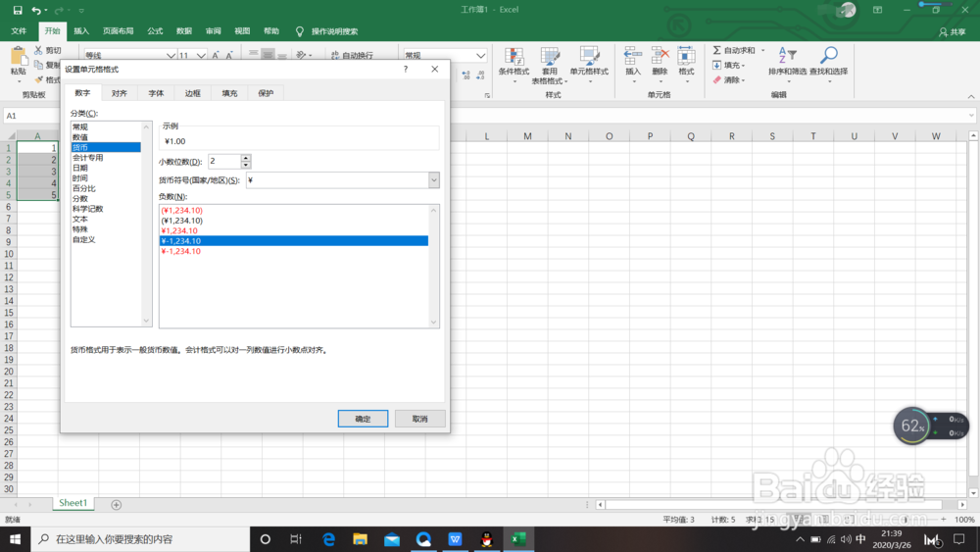Image resolution: width=980 pixels, height=552 pixels.
Task: Open the Windows Start menu
Action: (15, 539)
